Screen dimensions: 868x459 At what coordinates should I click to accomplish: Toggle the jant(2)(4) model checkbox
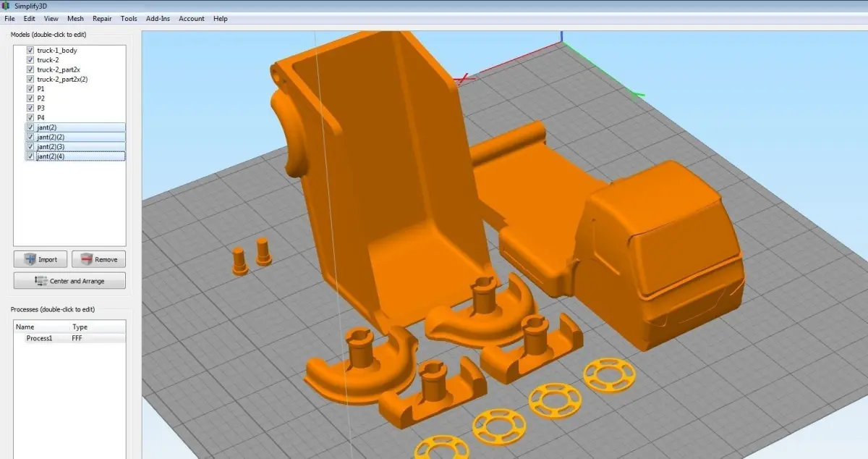[30, 156]
